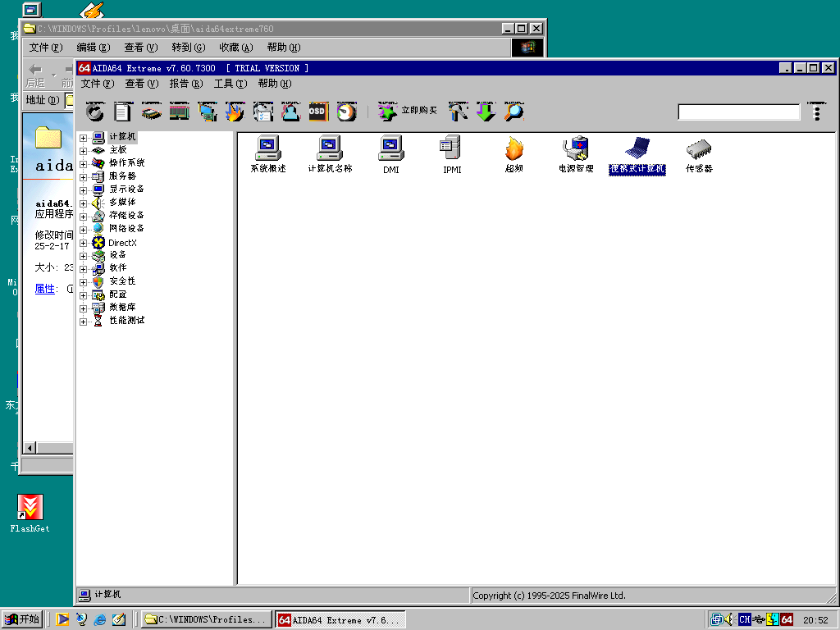Open the AIDA64 查看(V) menu
The height and width of the screenshot is (630, 840).
pyautogui.click(x=142, y=84)
